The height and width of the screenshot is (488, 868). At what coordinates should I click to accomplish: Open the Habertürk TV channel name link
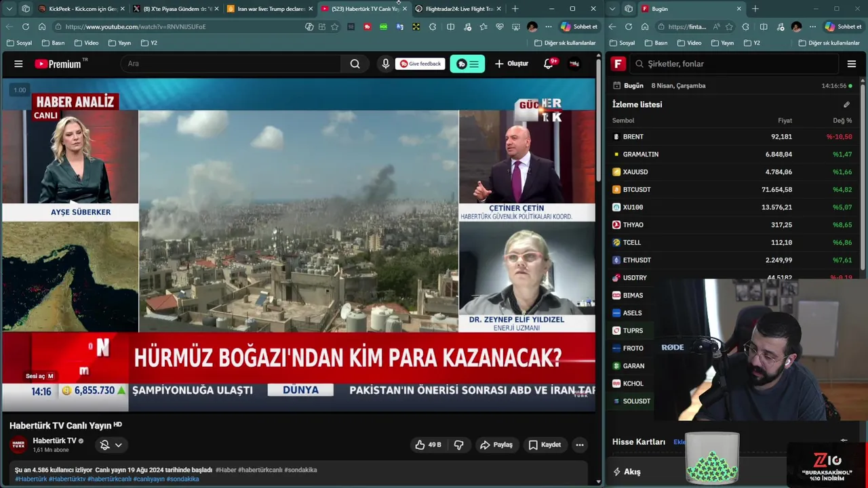[x=54, y=441]
